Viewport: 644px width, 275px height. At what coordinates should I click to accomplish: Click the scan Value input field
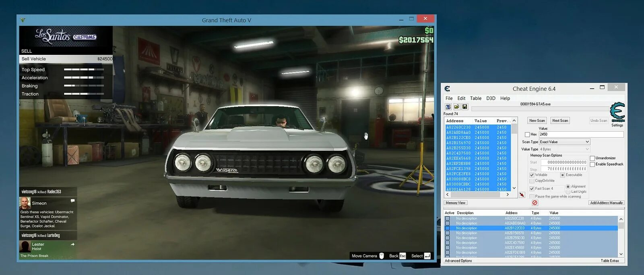coord(581,135)
